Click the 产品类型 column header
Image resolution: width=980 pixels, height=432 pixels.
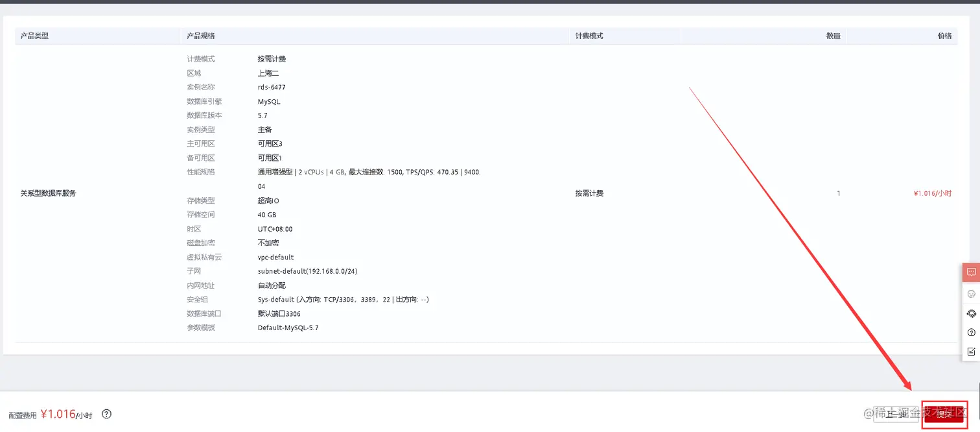pyautogui.click(x=34, y=36)
